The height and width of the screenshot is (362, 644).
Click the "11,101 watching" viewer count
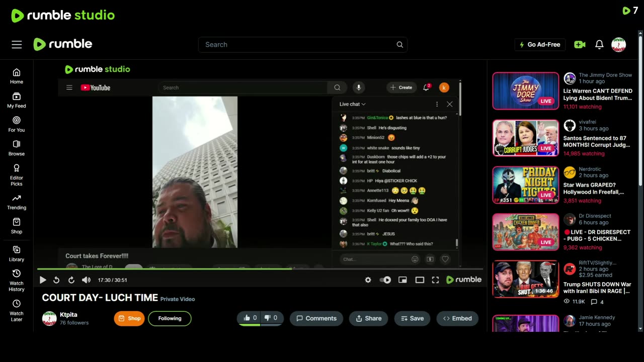tap(583, 107)
